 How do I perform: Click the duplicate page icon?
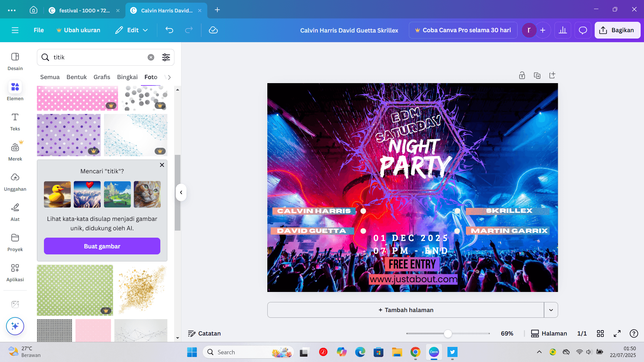click(x=537, y=75)
